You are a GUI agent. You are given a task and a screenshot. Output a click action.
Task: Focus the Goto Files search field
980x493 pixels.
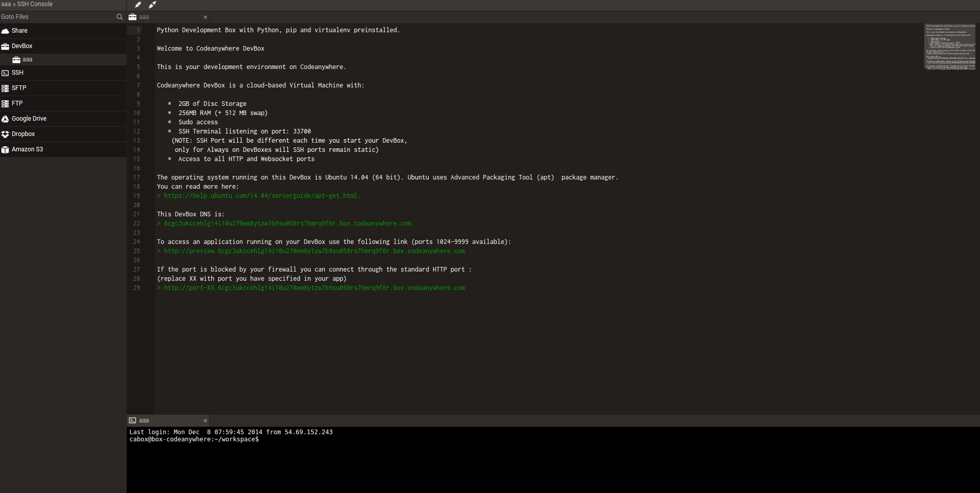(56, 17)
